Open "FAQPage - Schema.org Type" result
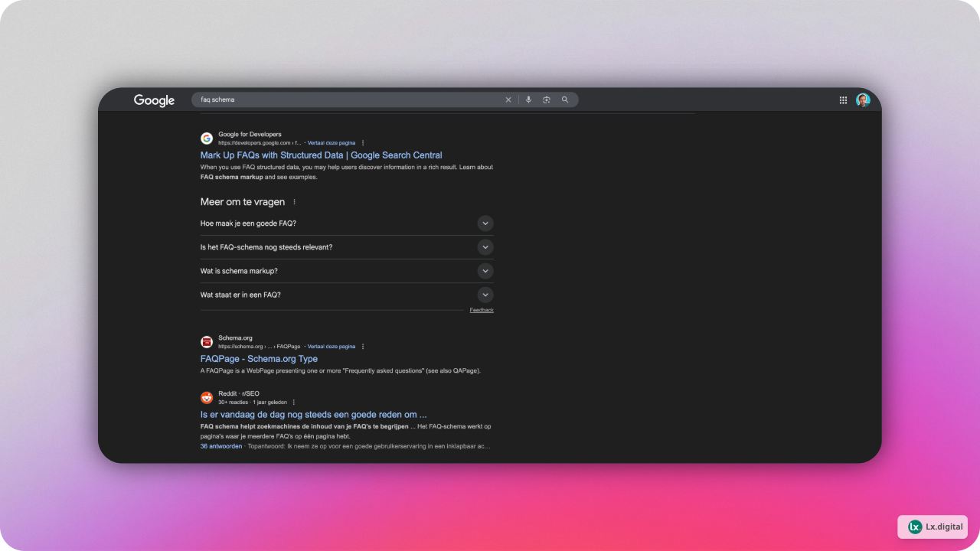Screen dimensions: 980x551 pyautogui.click(x=259, y=359)
